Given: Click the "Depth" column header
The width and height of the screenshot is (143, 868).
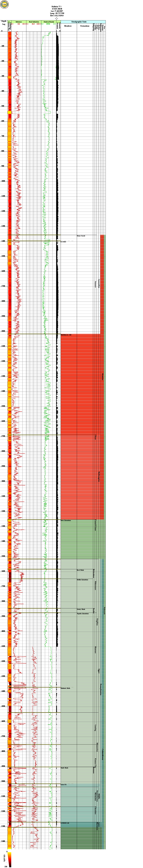Looking at the screenshot, I should point(4,21).
